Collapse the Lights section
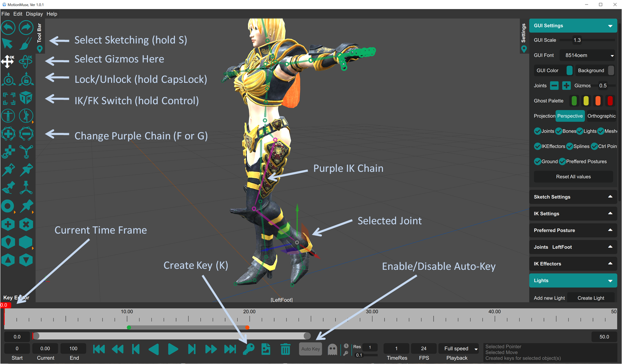Screen dimensions: 622x364 click(573, 281)
